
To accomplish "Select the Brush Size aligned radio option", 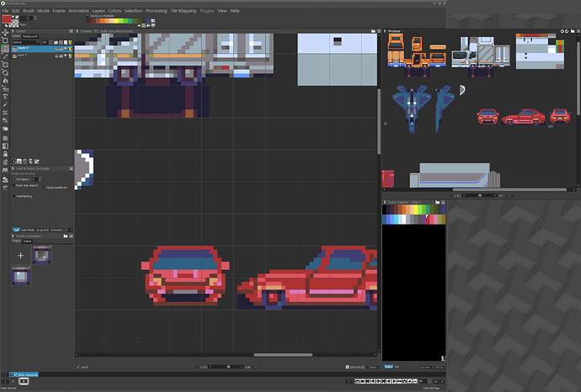I will 13,185.
